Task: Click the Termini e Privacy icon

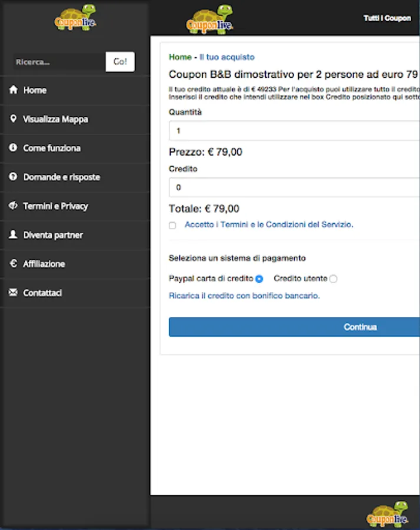Action: tap(13, 206)
